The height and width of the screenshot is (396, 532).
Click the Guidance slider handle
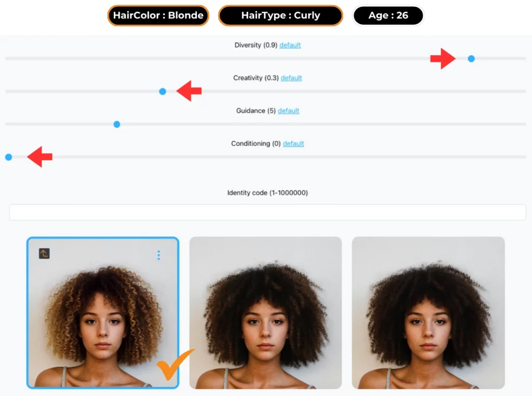pyautogui.click(x=117, y=125)
